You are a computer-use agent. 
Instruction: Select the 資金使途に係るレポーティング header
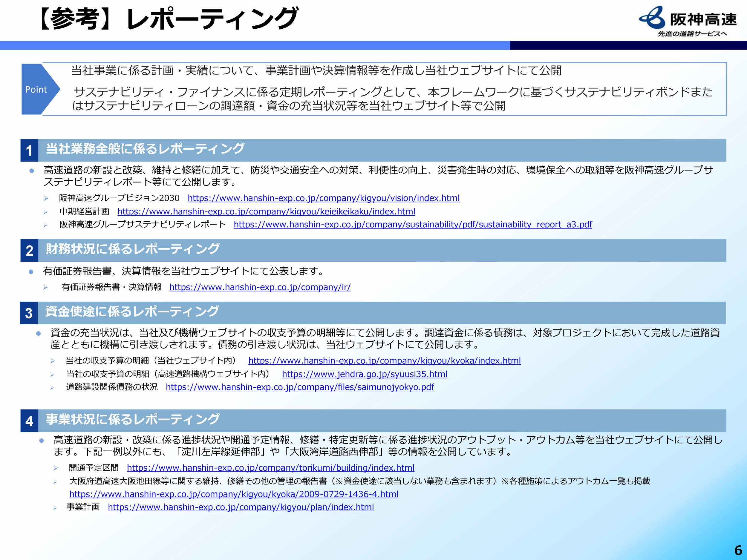click(132, 311)
